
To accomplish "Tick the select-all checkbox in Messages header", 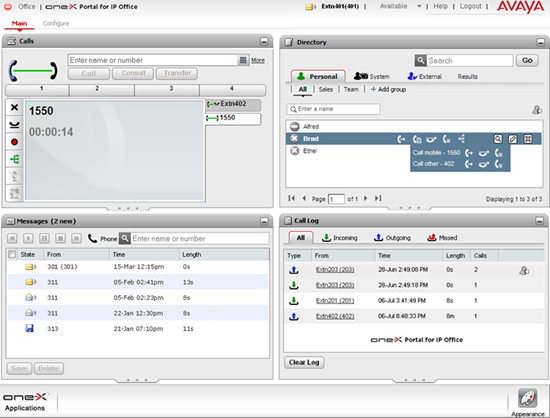I will tap(12, 254).
